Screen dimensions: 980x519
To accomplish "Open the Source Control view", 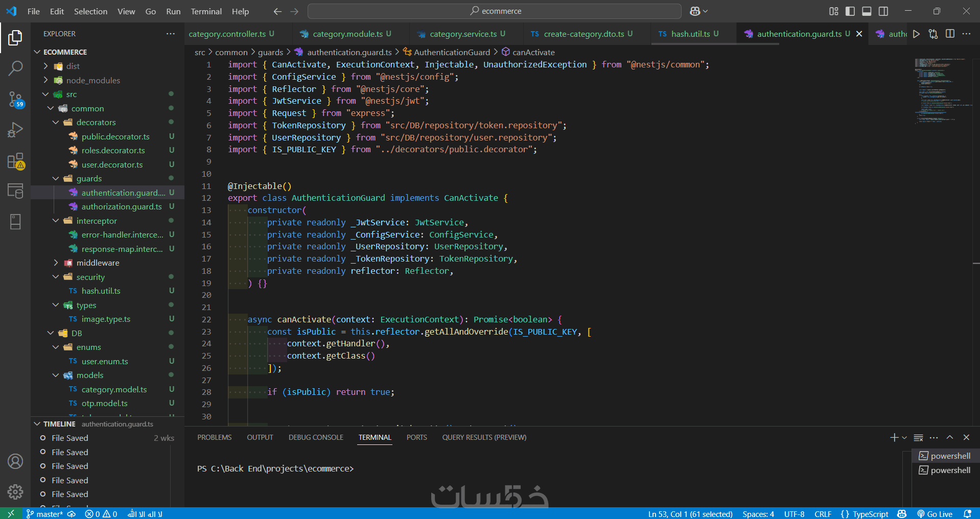I will (x=15, y=99).
